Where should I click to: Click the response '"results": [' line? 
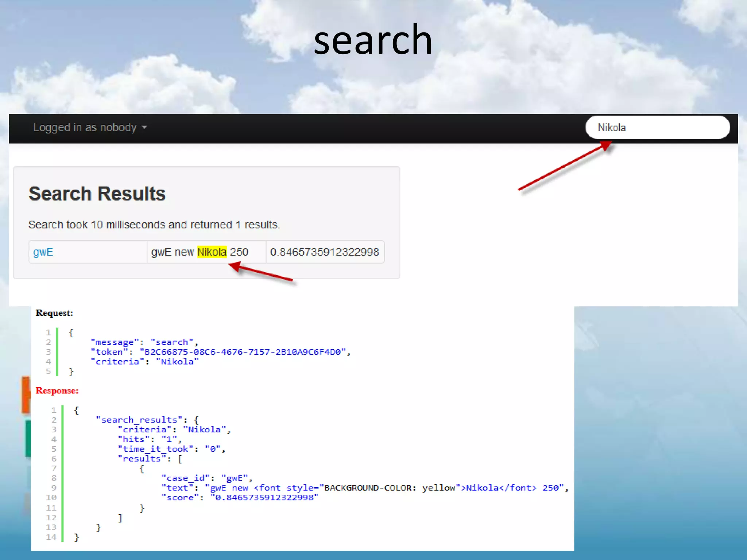[150, 459]
